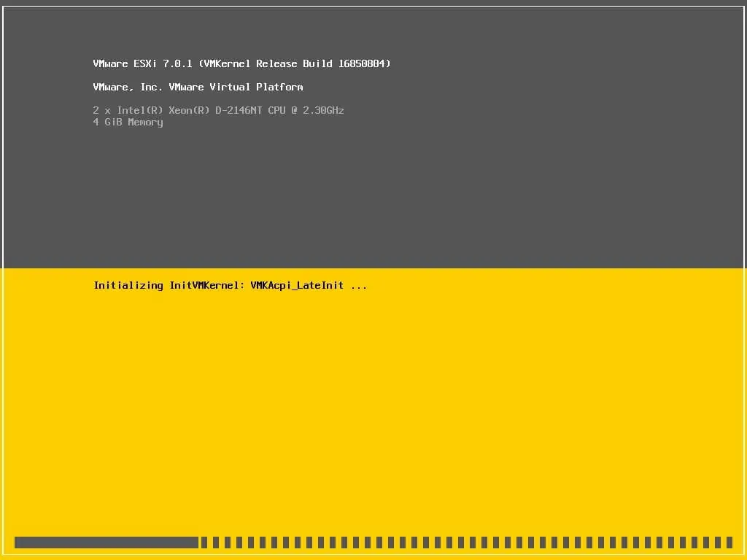Viewport: 747px width, 560px height.
Task: Click the Intel Xeon D-2146NT CPU description
Action: click(219, 110)
